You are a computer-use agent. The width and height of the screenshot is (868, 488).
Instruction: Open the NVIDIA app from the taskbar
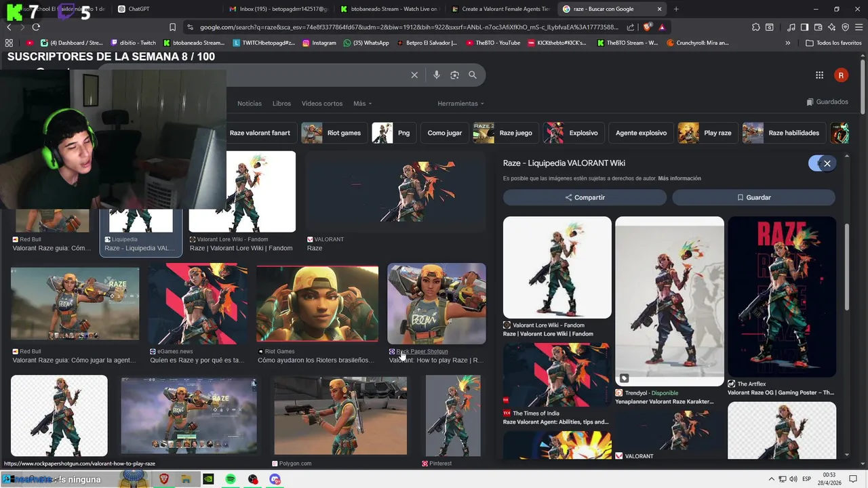tap(208, 479)
